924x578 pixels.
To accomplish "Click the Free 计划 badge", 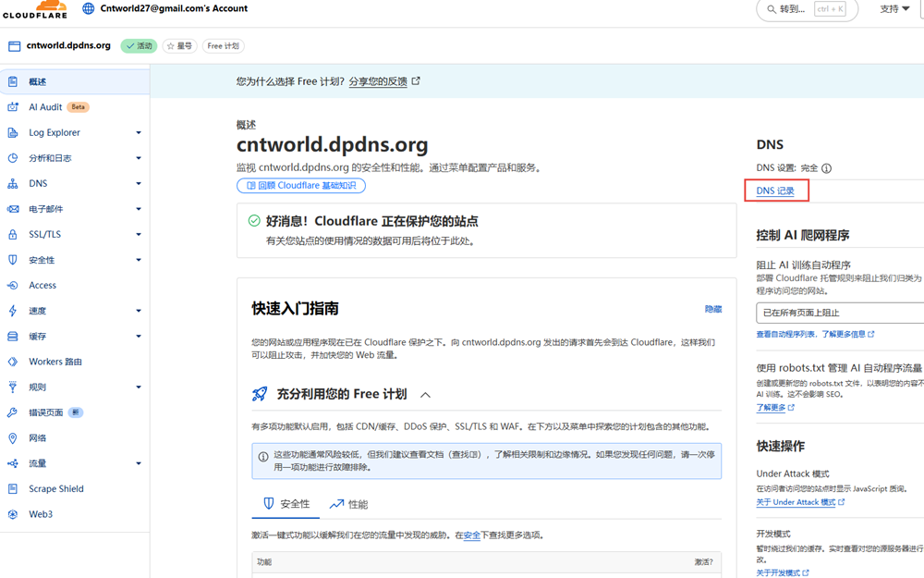I will tap(224, 46).
